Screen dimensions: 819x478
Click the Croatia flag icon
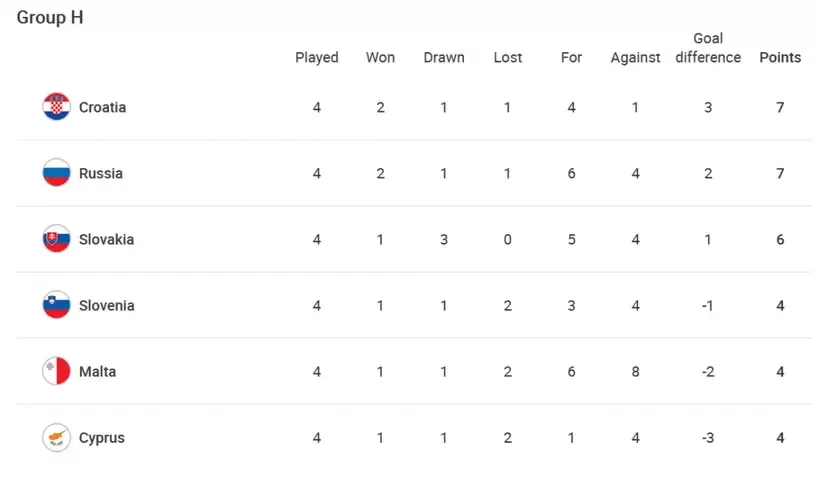click(x=56, y=107)
